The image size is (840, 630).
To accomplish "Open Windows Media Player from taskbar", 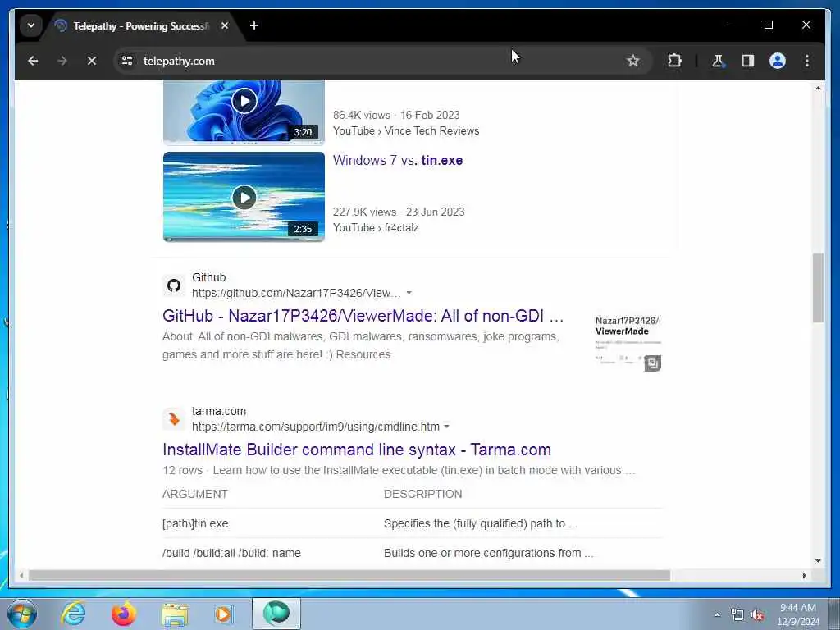I will [x=224, y=614].
